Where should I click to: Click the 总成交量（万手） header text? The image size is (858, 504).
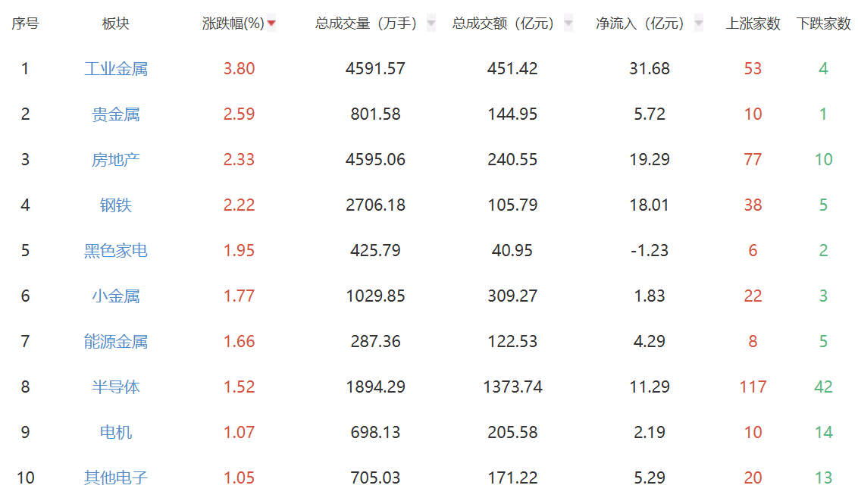point(366,23)
